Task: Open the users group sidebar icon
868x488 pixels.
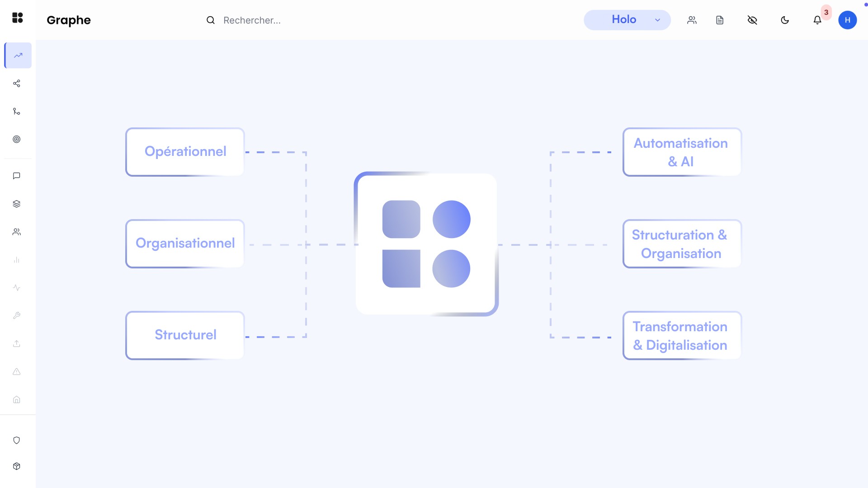Action: click(x=17, y=232)
